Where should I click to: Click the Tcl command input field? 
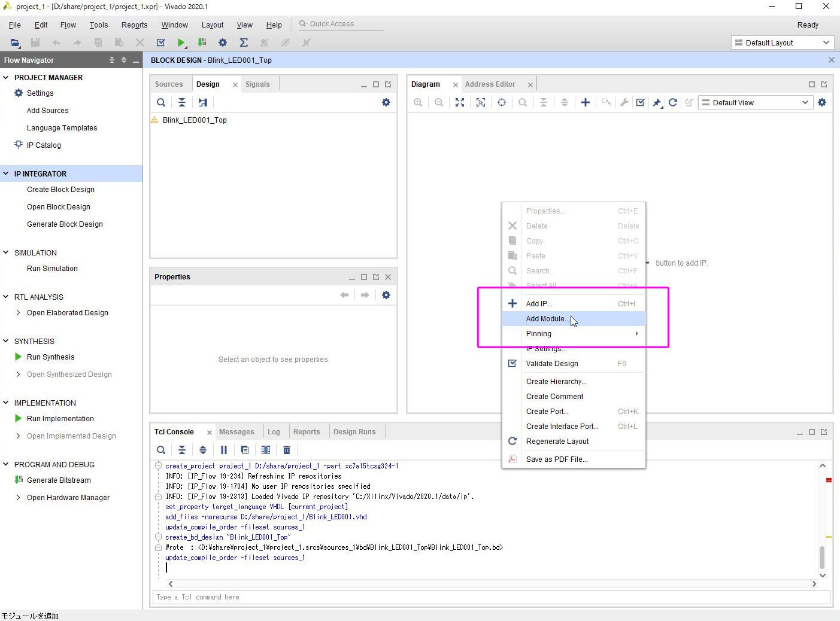coord(491,597)
